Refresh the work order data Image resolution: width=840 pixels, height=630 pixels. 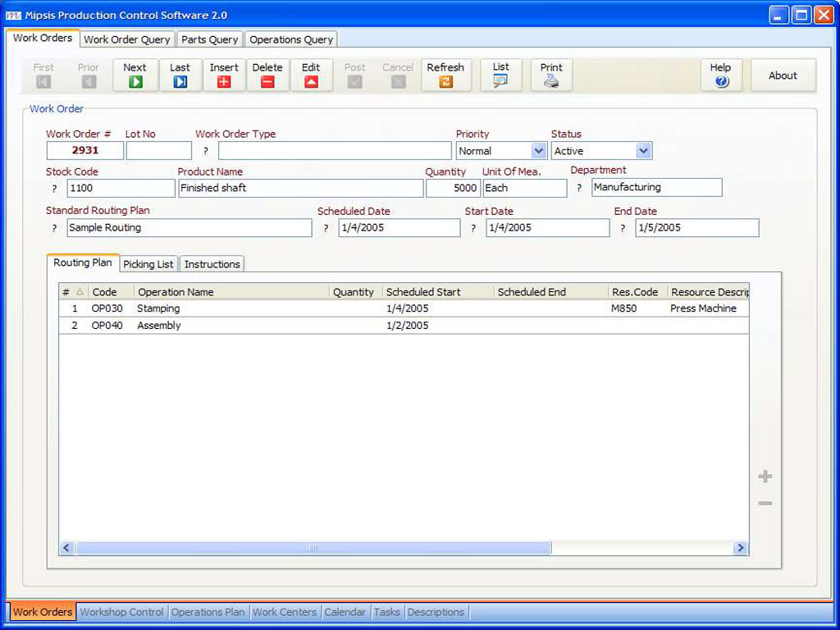[x=445, y=75]
